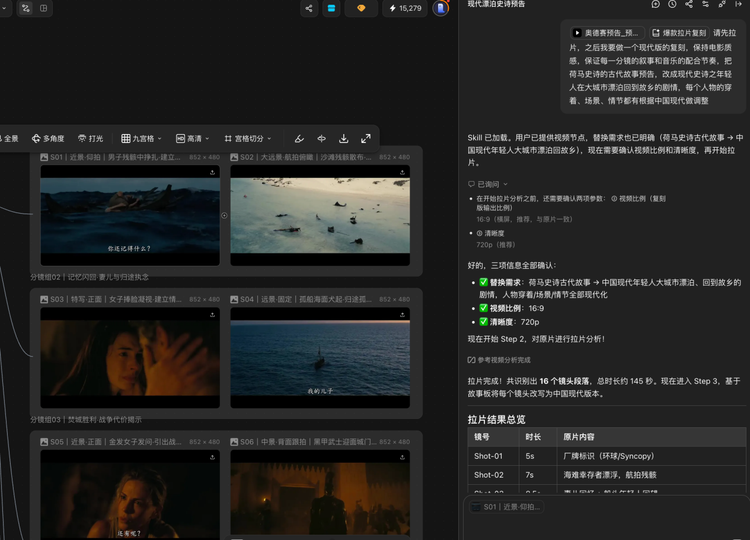Viewport: 750px width, 540px height.
Task: Select the S01 shipwreck man thumbnail
Action: tap(130, 215)
